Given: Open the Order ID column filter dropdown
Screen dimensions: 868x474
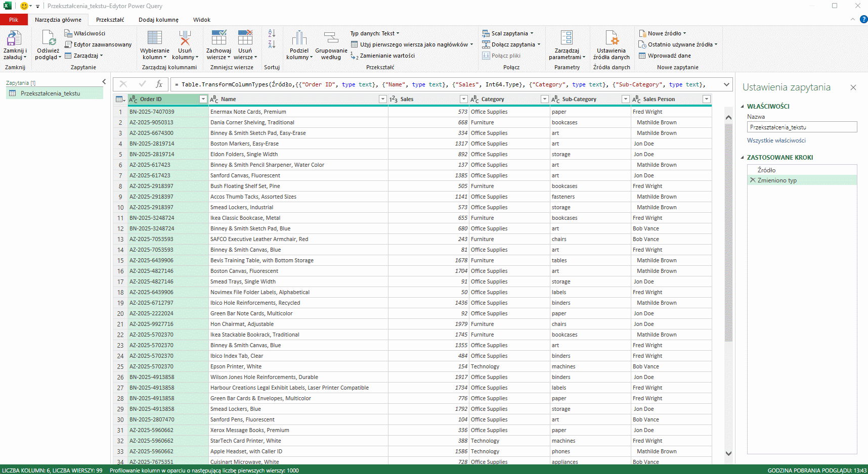Looking at the screenshot, I should [x=203, y=99].
